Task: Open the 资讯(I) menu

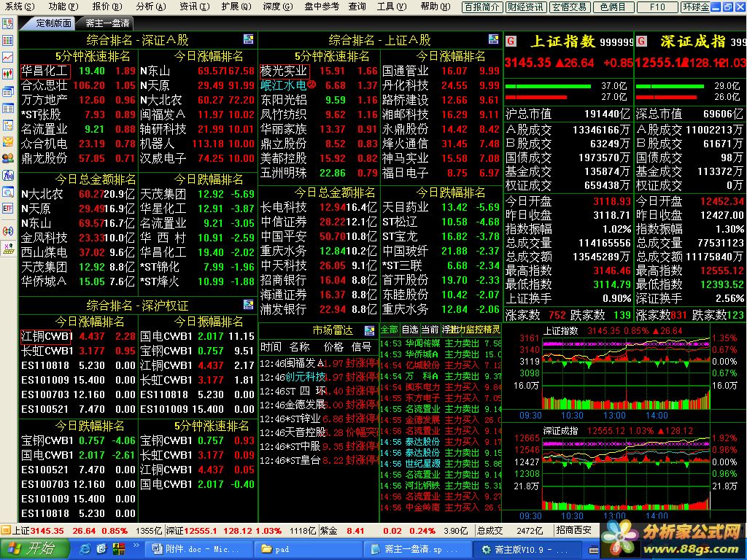Action: click(194, 6)
